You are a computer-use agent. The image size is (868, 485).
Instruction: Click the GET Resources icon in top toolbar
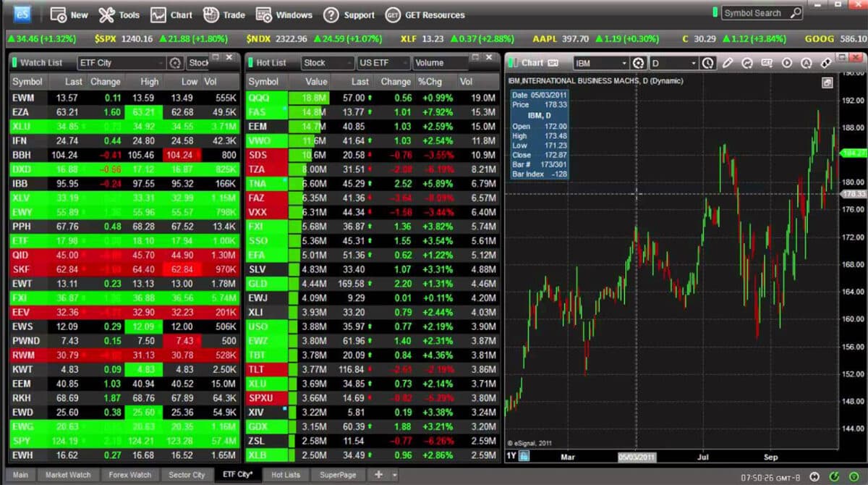(x=391, y=14)
